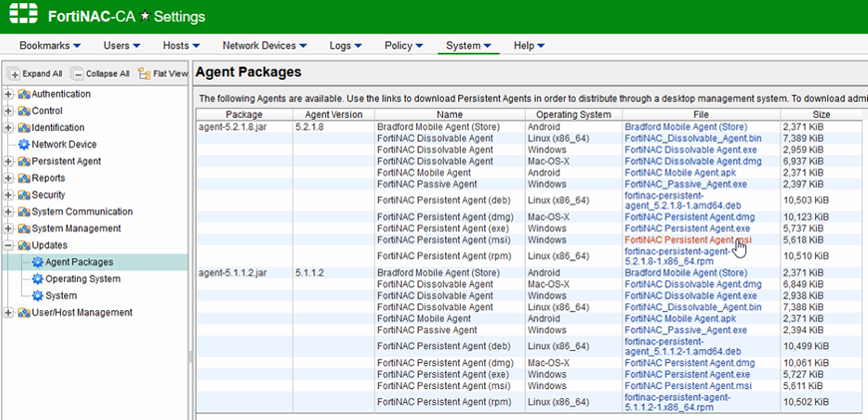Download FortiNAC_Passive_Agent.exe for version 5.2.1.8
Screen dimensions: 868x420
coord(684,185)
